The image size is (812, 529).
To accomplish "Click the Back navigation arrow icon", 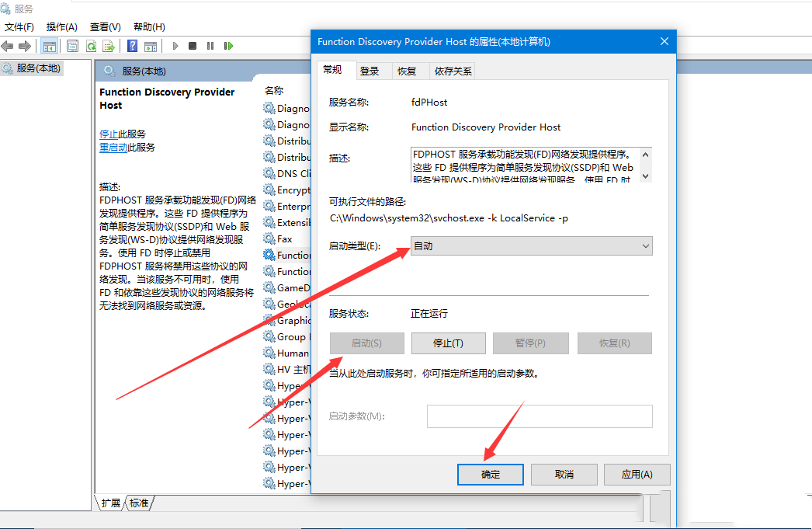I will (x=7, y=45).
